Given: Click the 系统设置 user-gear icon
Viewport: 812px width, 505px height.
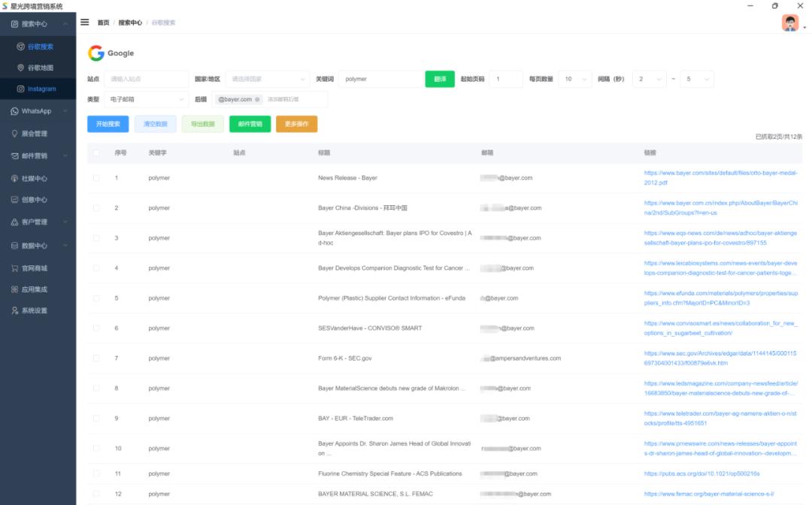Looking at the screenshot, I should point(14,310).
